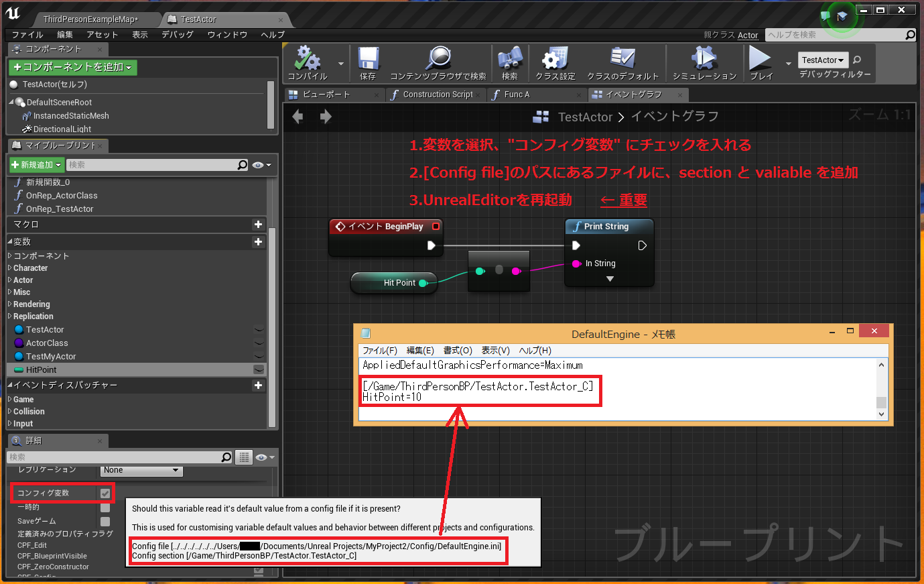Toggle the Transient (一時的) checkbox
924x584 pixels.
105,508
